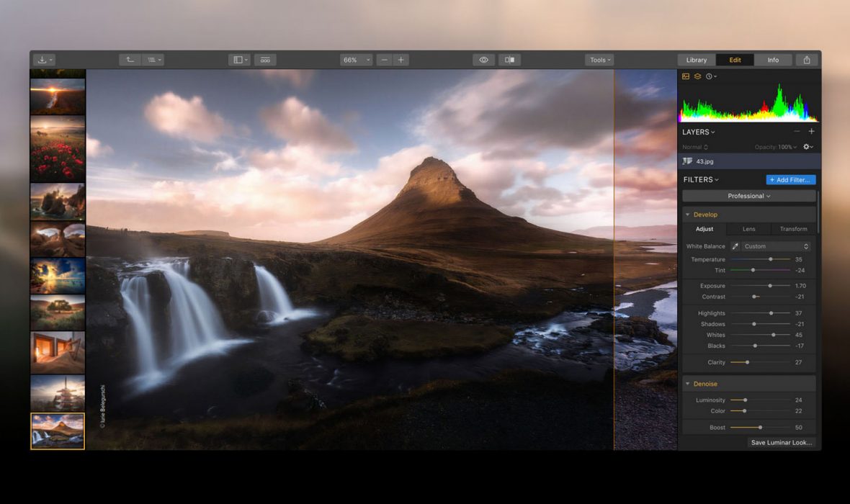Click the Save Luminar Look button
850x504 pixels.
(782, 443)
